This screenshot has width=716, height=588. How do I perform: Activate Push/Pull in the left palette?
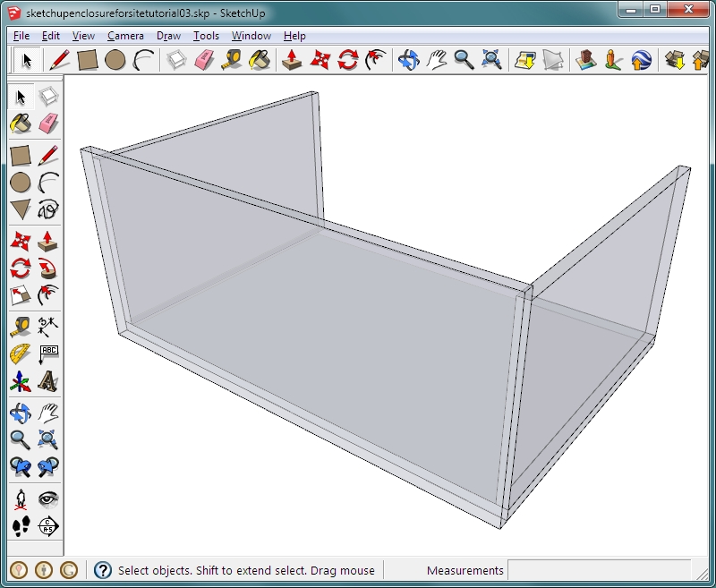48,242
